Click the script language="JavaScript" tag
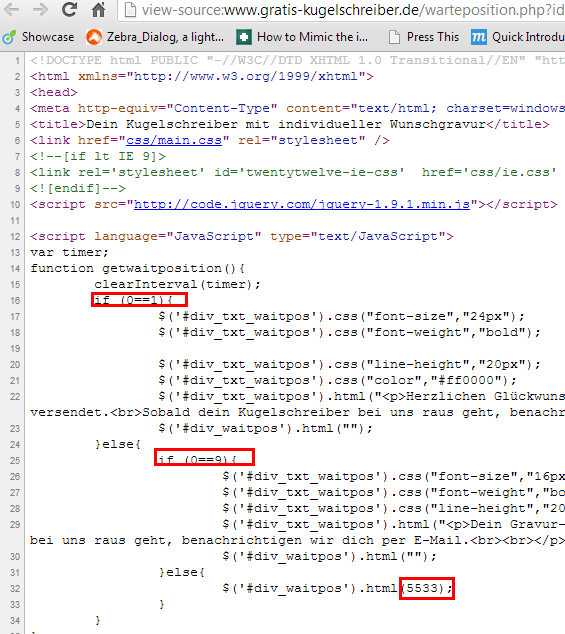 pos(242,236)
